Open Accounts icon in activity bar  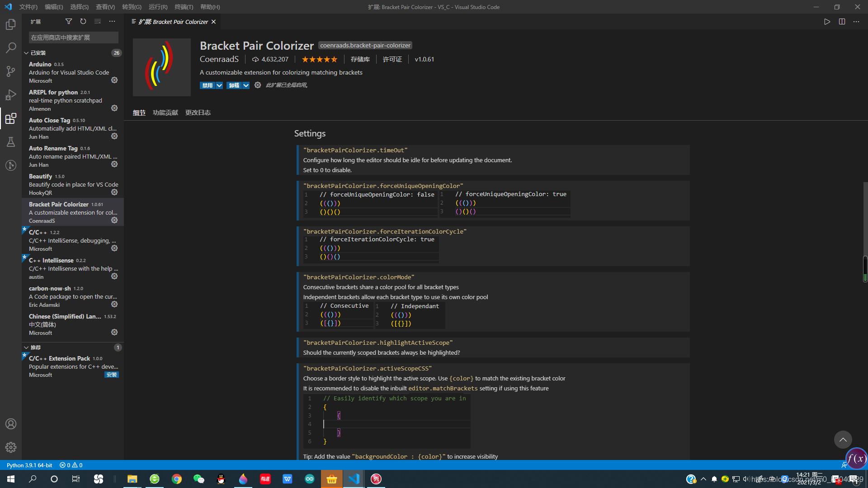[11, 424]
